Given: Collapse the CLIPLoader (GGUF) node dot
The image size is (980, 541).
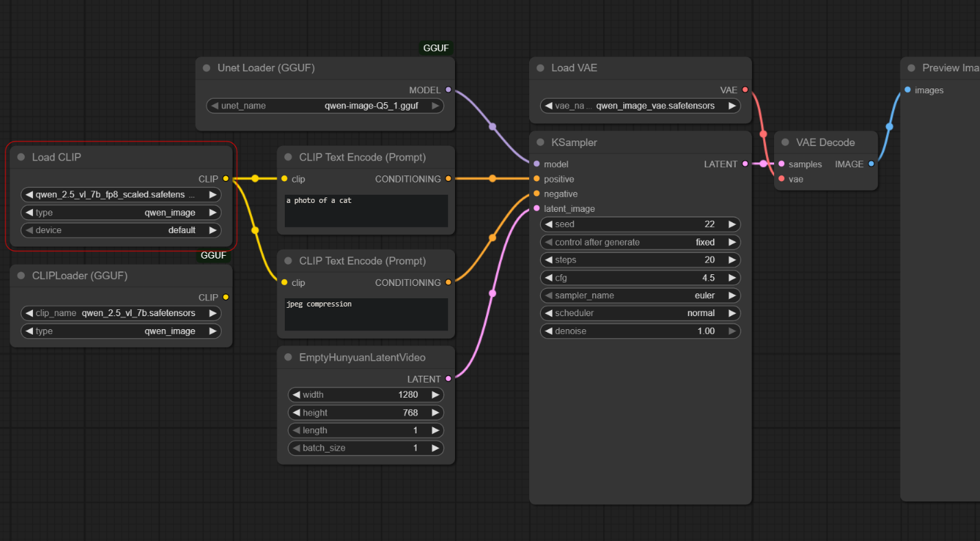Looking at the screenshot, I should [x=21, y=276].
